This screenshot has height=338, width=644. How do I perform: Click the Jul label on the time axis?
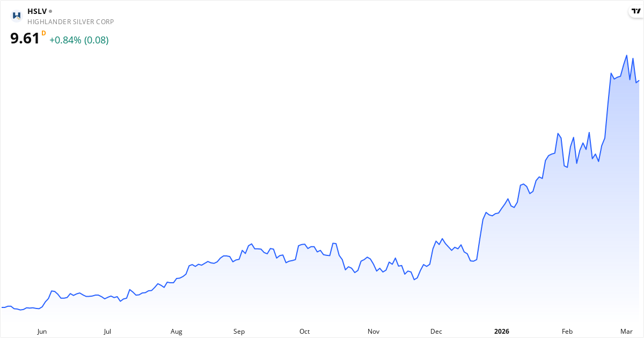pyautogui.click(x=107, y=332)
